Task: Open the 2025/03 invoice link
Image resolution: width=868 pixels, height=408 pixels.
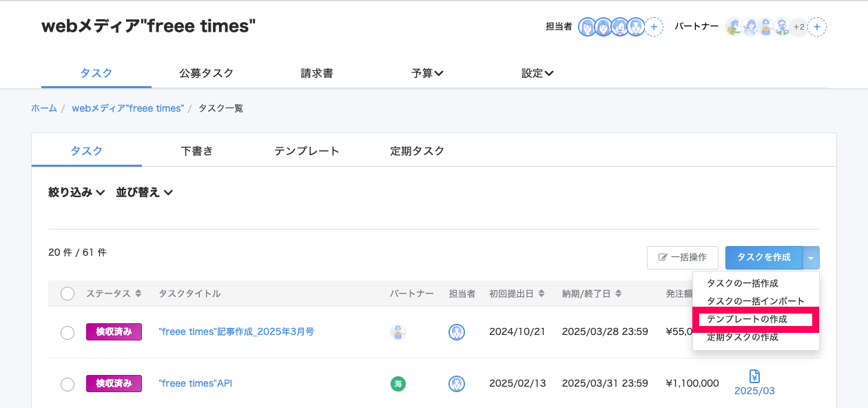Action: point(754,391)
